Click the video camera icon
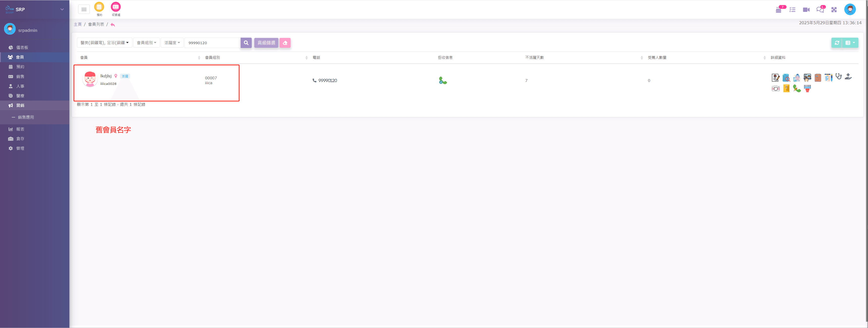The image size is (868, 328). pyautogui.click(x=806, y=10)
